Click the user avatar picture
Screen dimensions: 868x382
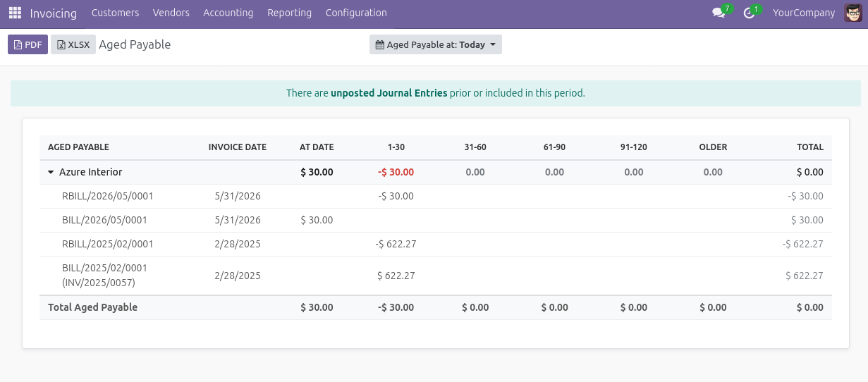(x=853, y=13)
